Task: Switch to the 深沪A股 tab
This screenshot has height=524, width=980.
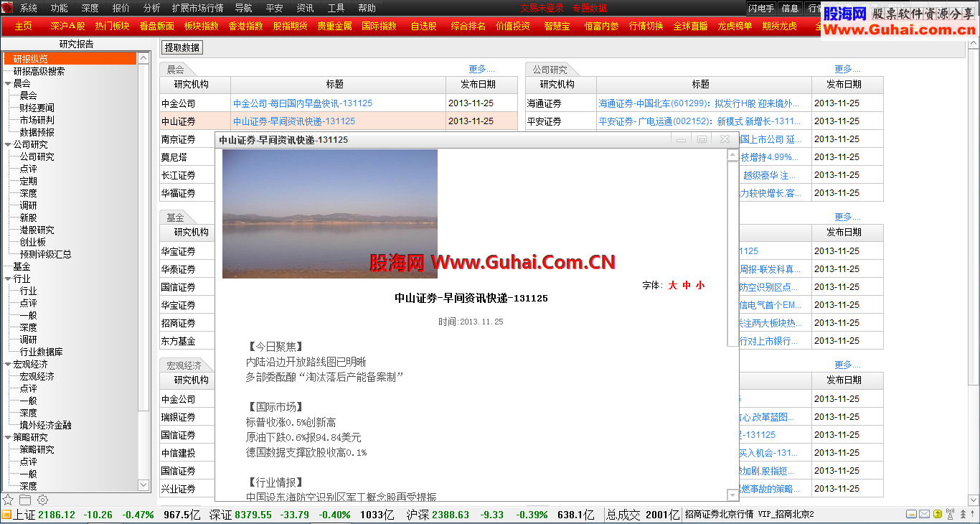Action: pyautogui.click(x=67, y=26)
